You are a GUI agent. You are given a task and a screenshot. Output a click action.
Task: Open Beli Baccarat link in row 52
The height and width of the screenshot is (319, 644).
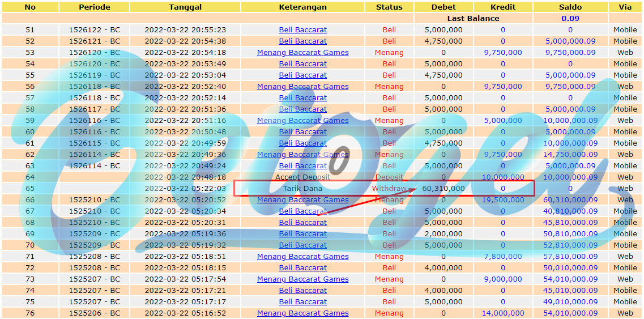click(302, 41)
